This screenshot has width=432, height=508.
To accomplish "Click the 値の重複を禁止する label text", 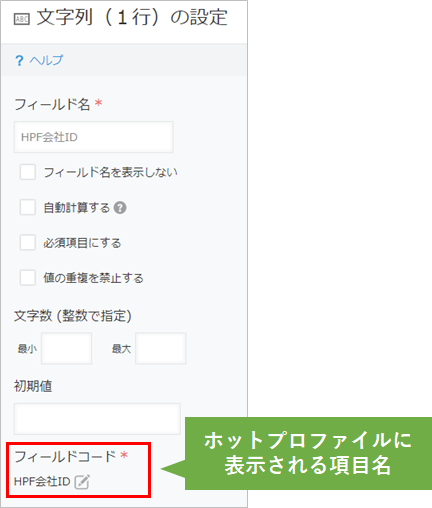I will pyautogui.click(x=93, y=278).
